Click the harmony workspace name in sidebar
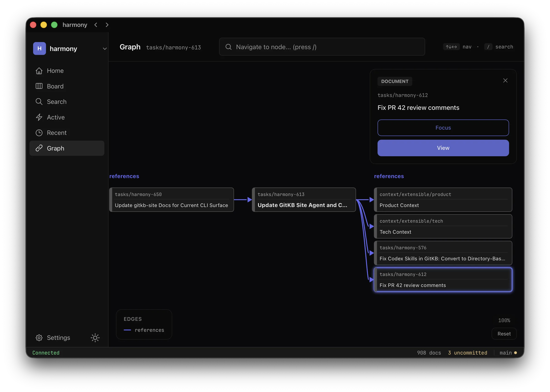Viewport: 550px width, 392px height. [x=63, y=49]
